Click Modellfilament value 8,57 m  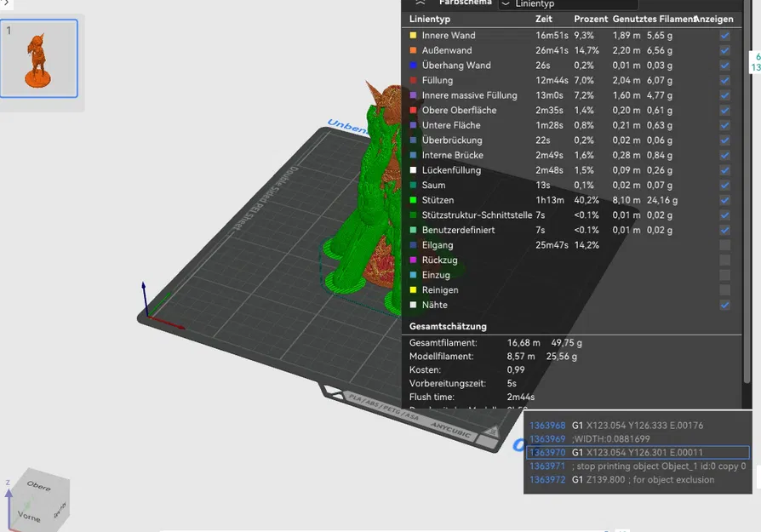pos(521,357)
